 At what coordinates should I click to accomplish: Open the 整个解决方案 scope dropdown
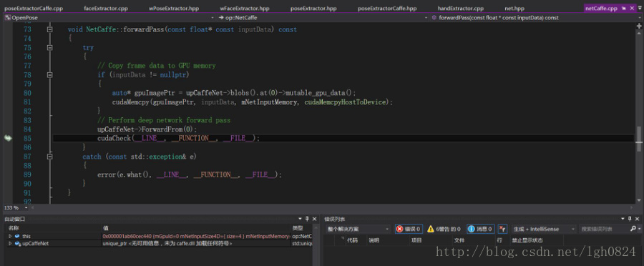[358, 229]
